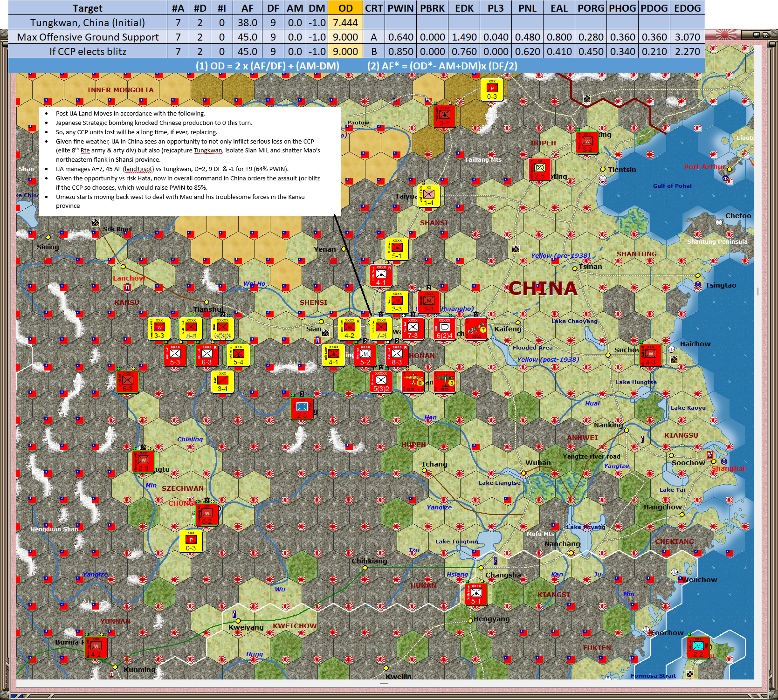The image size is (778, 700).
Task: Select the Ki-30 aircraft counter
Action: pos(444,382)
